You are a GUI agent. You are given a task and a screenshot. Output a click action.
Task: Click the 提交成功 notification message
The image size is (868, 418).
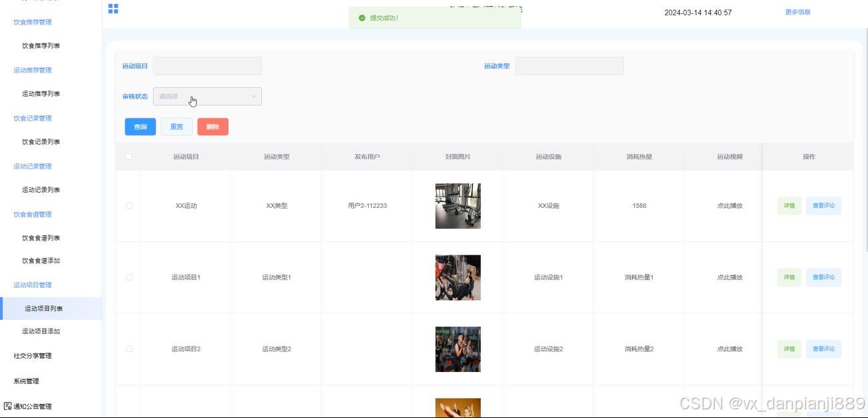435,18
